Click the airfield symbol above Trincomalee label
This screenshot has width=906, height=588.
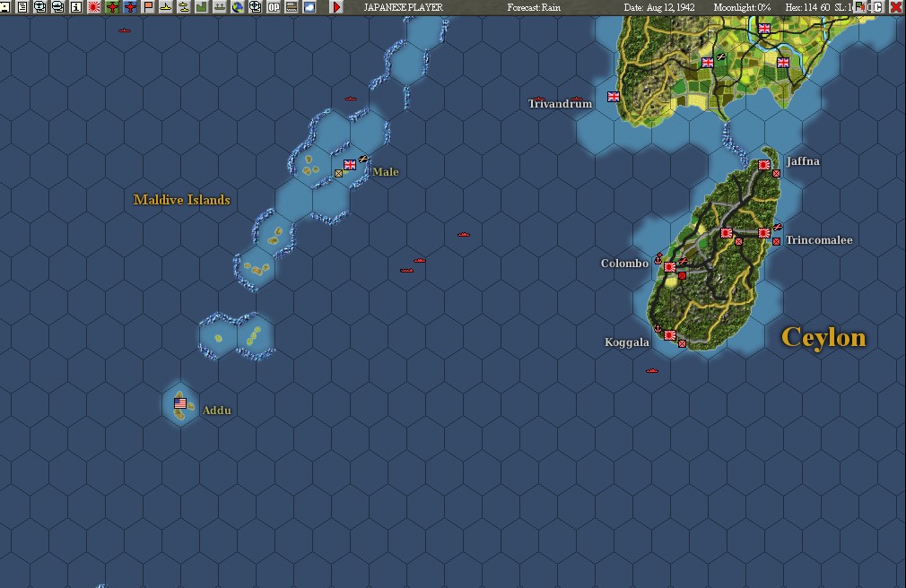coord(778,227)
